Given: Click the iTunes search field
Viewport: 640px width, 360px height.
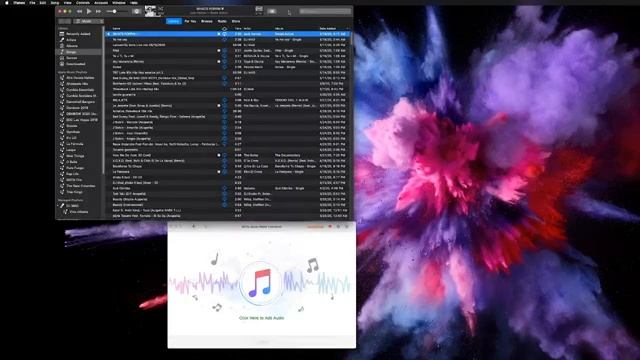Looking at the screenshot, I should tap(324, 11).
